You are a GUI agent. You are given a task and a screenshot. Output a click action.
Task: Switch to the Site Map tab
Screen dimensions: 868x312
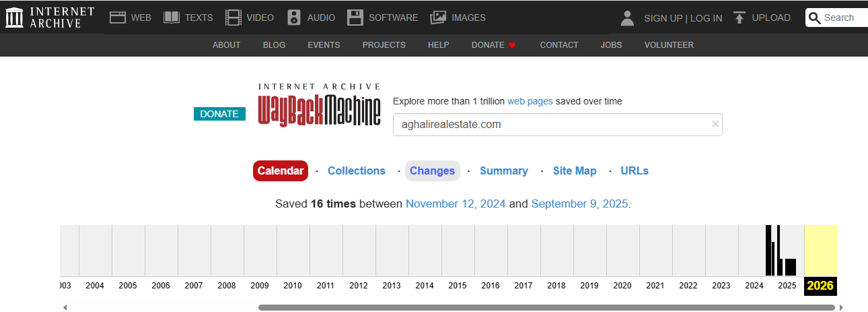(575, 170)
